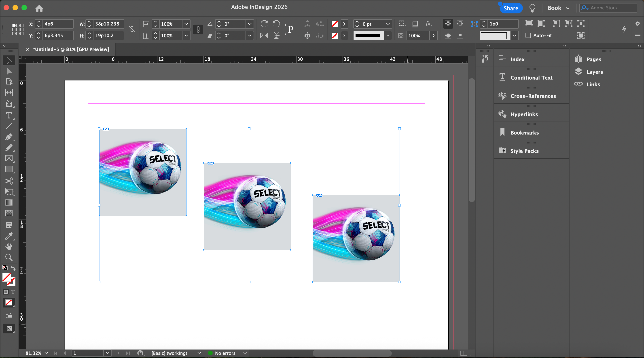Toggle constrain proportions for scaling link

[x=198, y=29]
